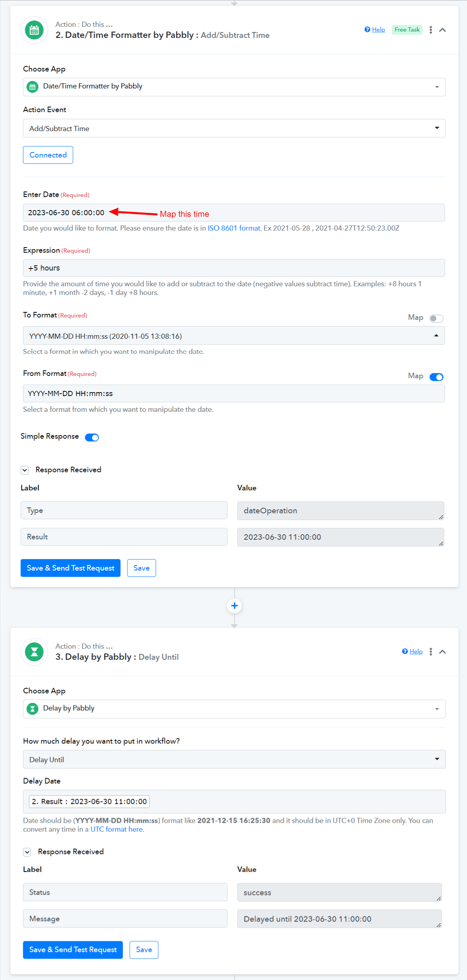Open the three-dot menu for step 2

pyautogui.click(x=431, y=30)
